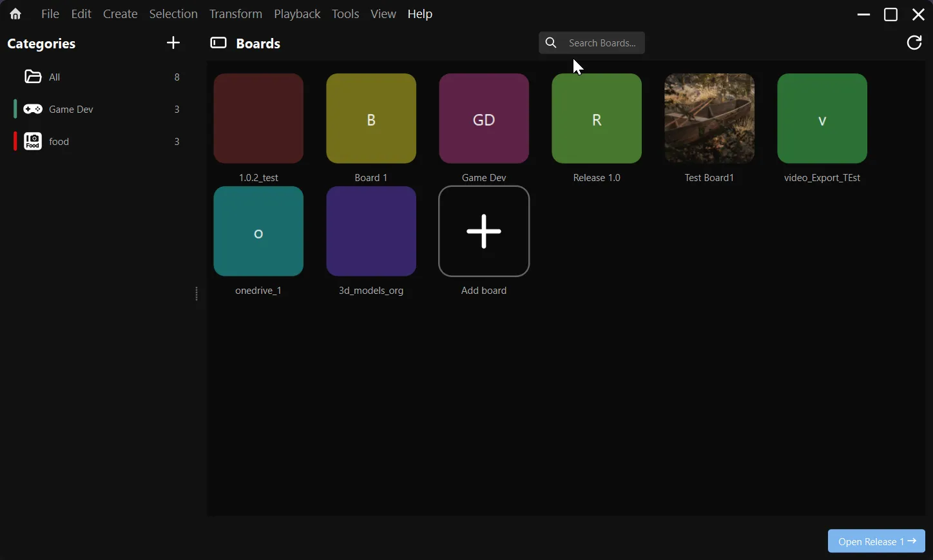The height and width of the screenshot is (560, 933).
Task: Click the sidebar splitter handle dots
Action: (197, 294)
